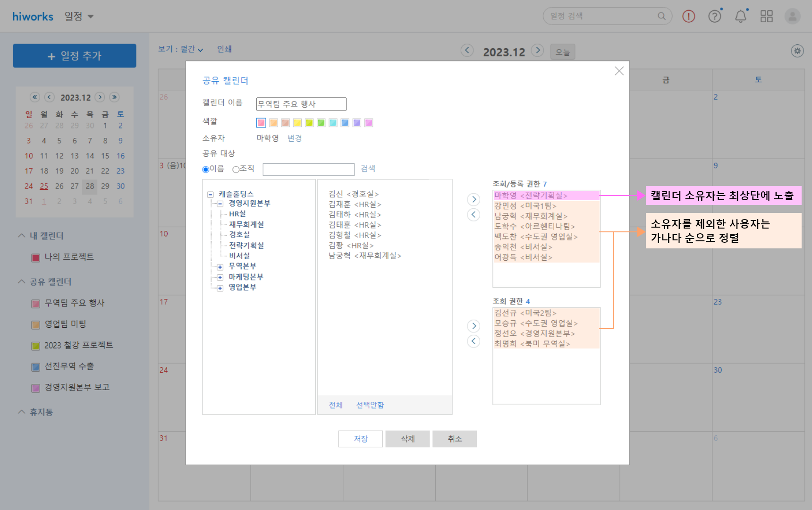Screen dimensions: 812x510
Task: Click the 일정 추가 button
Action: tap(75, 56)
